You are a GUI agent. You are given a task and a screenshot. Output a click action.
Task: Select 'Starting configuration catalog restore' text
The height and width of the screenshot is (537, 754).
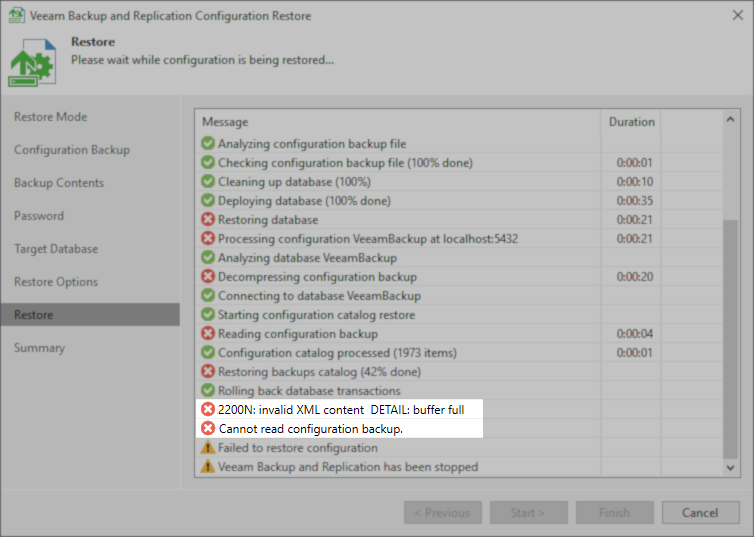coord(316,315)
